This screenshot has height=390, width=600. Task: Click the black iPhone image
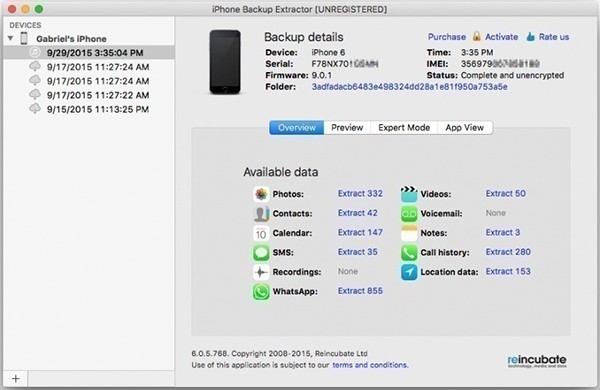[x=225, y=62]
